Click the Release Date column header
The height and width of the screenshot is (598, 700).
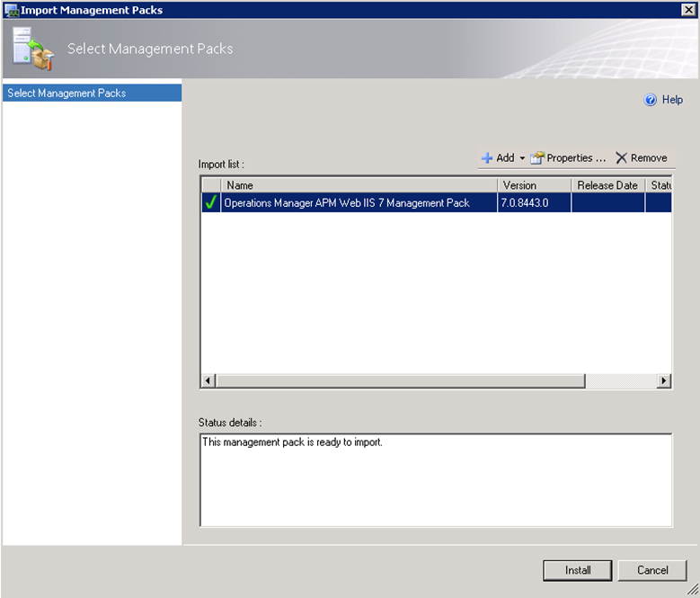pos(608,185)
